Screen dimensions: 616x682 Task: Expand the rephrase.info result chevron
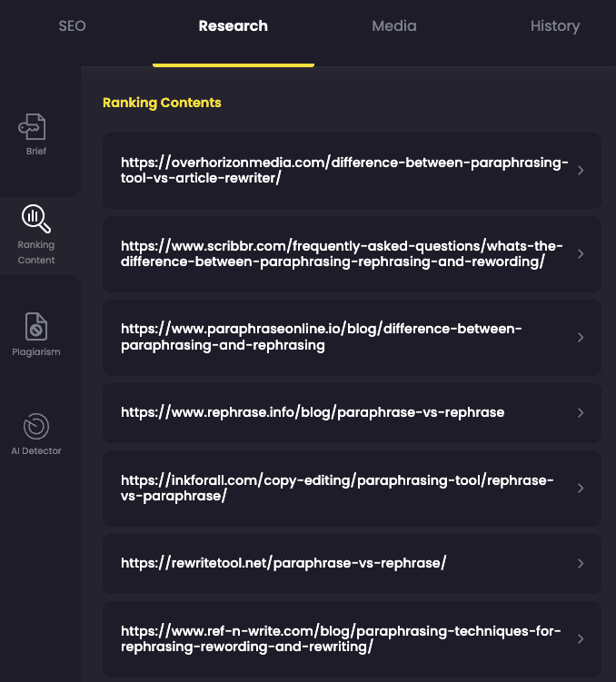point(581,413)
